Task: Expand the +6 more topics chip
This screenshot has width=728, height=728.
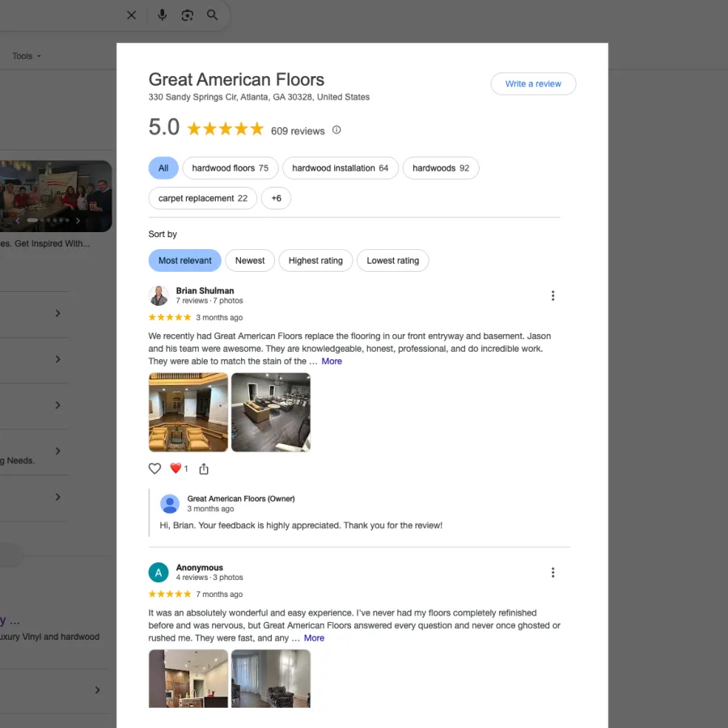Action: click(x=277, y=198)
